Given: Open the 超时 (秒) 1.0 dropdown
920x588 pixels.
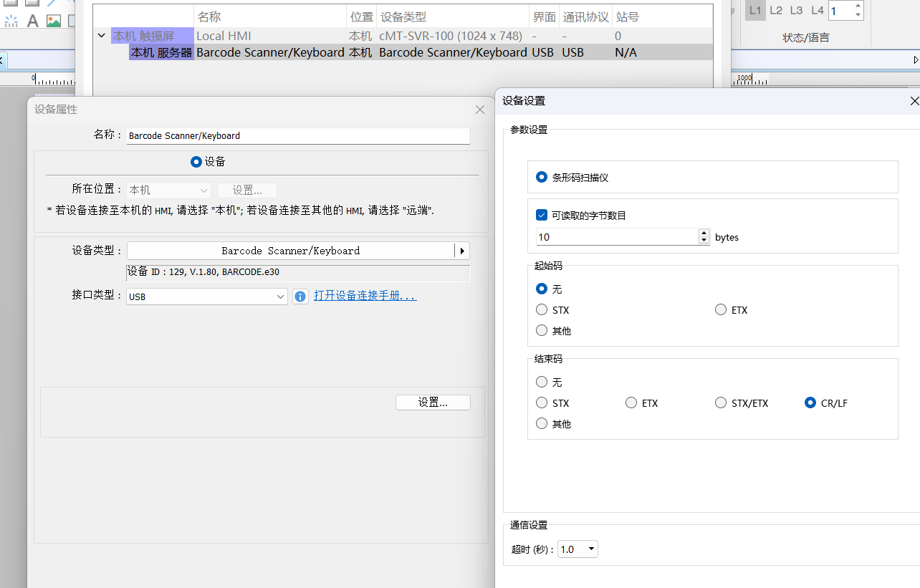Looking at the screenshot, I should coord(578,549).
